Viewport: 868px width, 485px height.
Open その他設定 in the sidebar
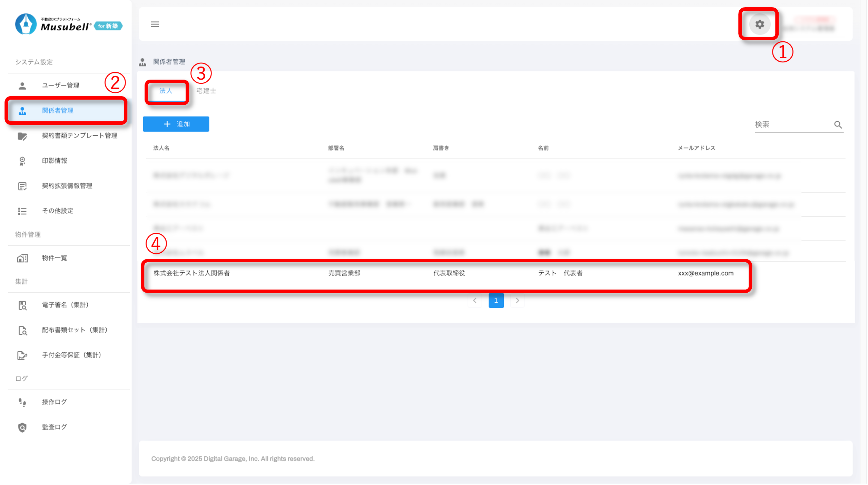point(58,211)
